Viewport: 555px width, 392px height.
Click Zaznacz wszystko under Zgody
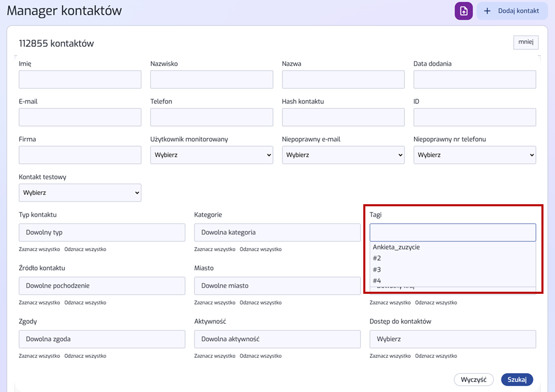tap(39, 356)
